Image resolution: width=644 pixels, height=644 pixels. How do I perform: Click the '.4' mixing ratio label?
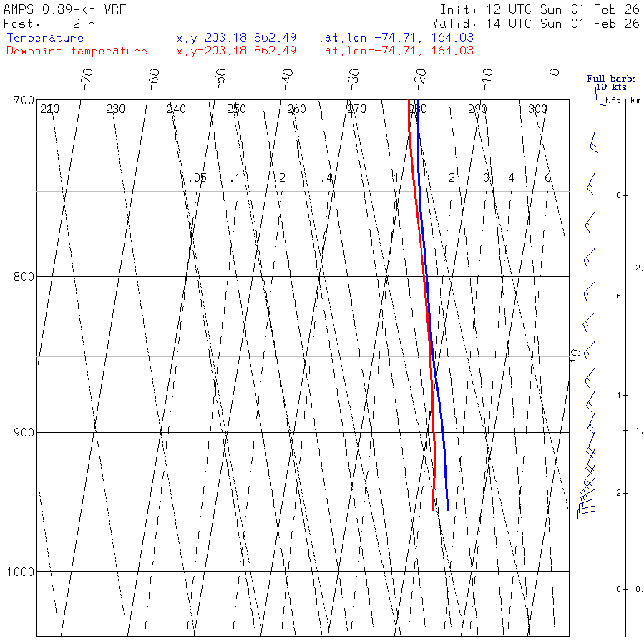(x=327, y=178)
